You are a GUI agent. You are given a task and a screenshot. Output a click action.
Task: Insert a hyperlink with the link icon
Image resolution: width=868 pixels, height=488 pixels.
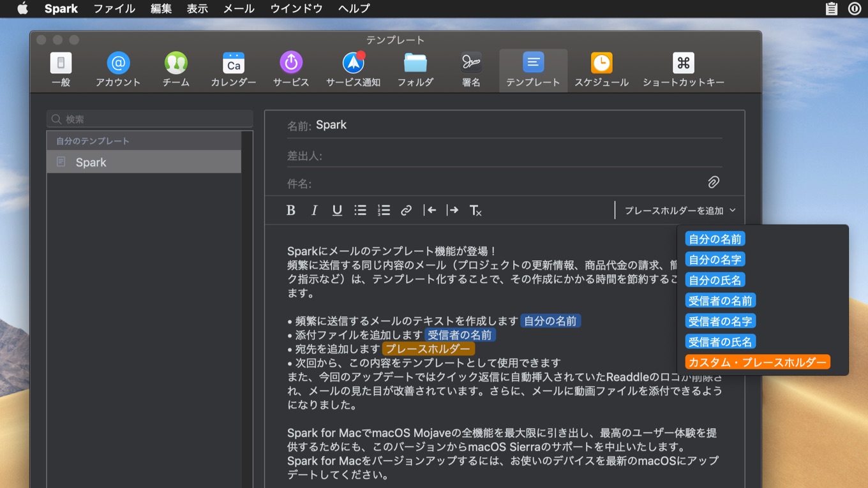pos(407,211)
